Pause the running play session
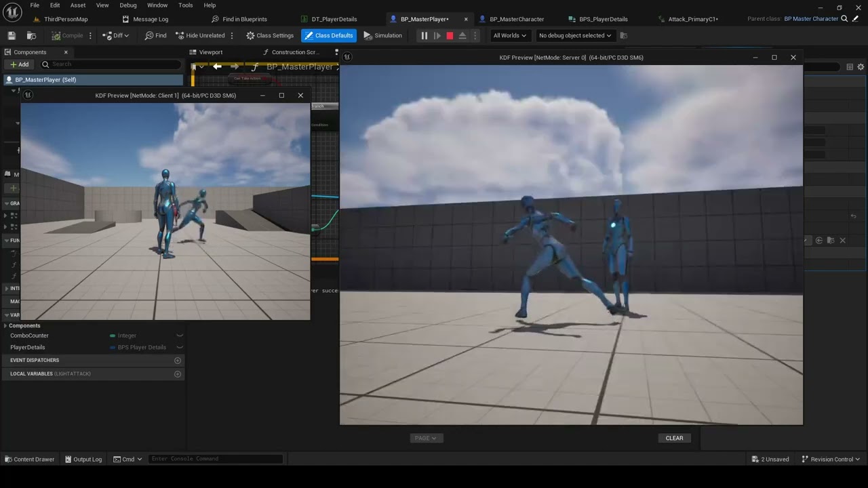The image size is (868, 488). pyautogui.click(x=425, y=35)
